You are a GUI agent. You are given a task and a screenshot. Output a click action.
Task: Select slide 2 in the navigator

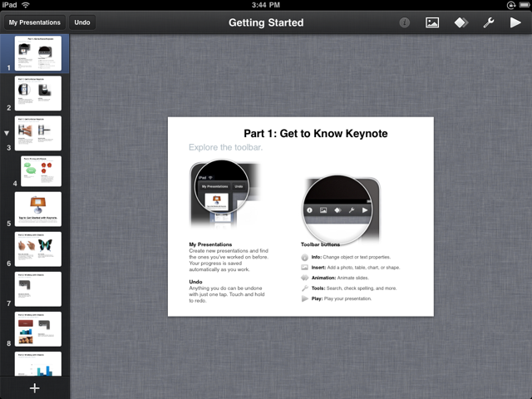point(38,93)
